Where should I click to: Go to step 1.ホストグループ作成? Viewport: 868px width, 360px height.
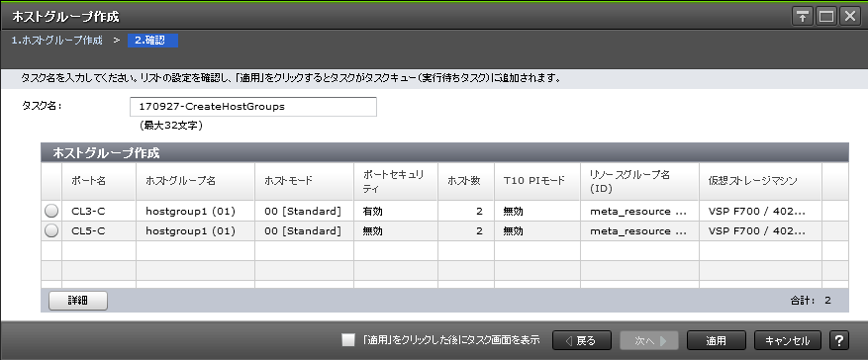(57, 41)
